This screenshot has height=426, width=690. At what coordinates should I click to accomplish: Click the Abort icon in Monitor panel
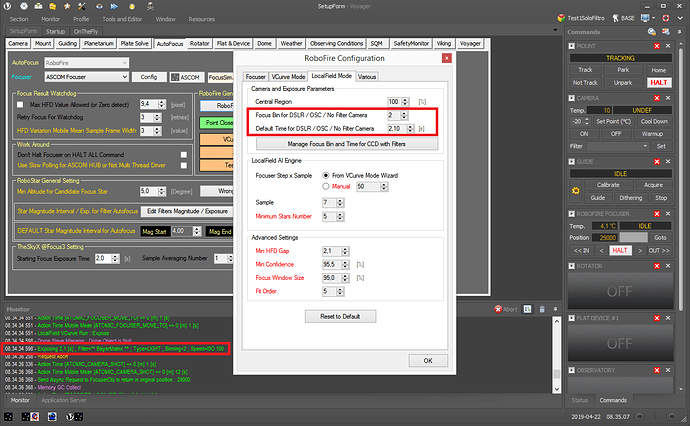click(x=498, y=309)
